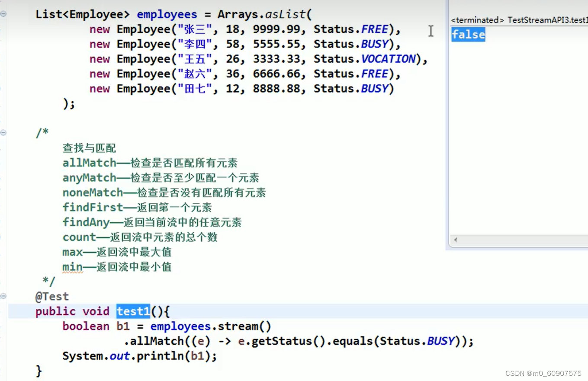Collapse the @Test test1 method fold marker
This screenshot has width=588, height=381.
click(3, 296)
